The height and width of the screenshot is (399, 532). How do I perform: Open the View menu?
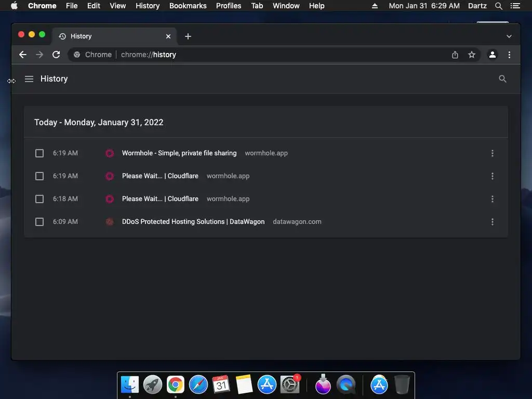(x=118, y=6)
